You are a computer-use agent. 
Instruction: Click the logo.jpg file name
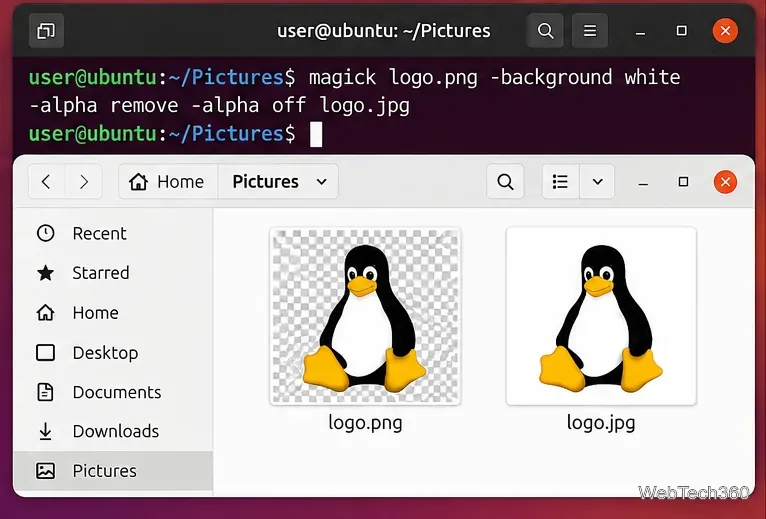coord(601,423)
